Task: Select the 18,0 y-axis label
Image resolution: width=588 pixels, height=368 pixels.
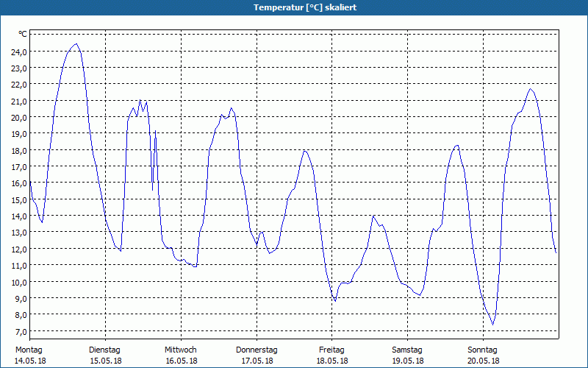Action: tap(19, 152)
